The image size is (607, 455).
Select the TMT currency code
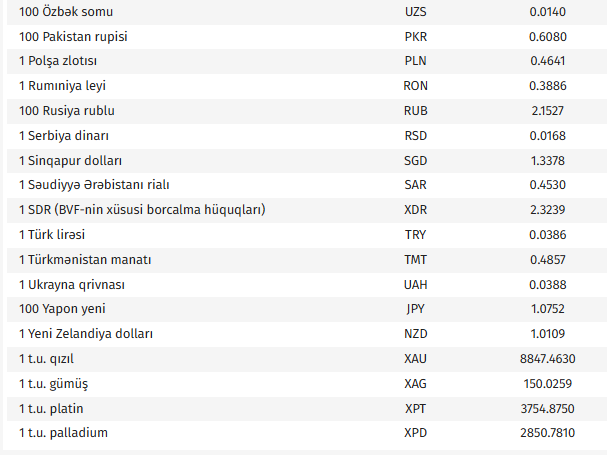coord(415,259)
